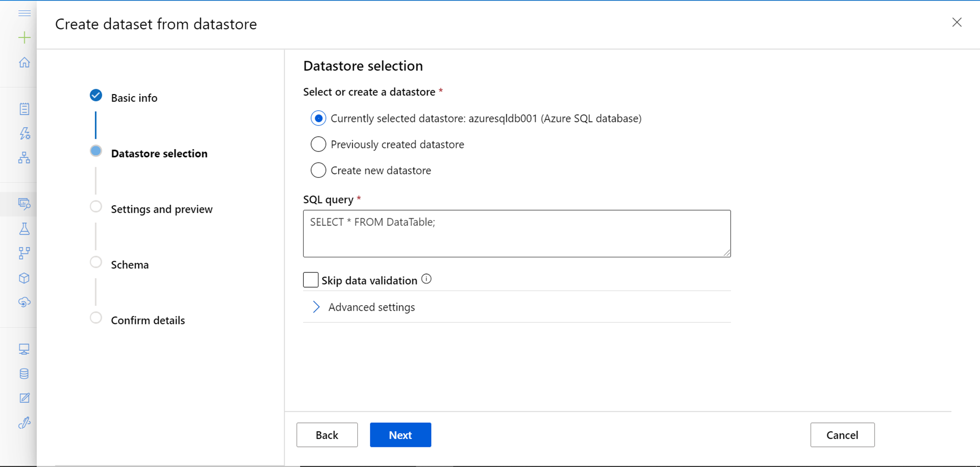980x467 pixels.
Task: Open Designer hierarchy icon in sidebar
Action: coord(24,158)
